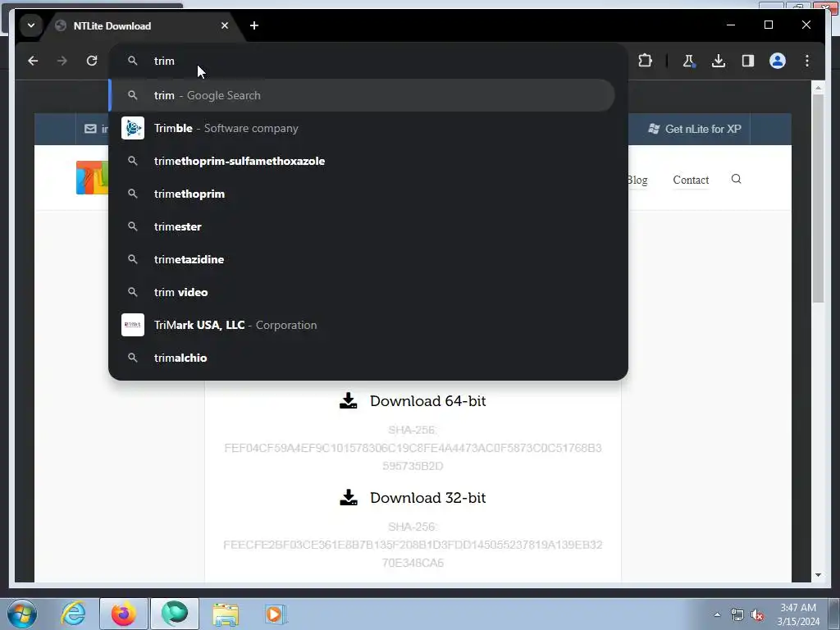Open the tab search dropdown arrow

click(x=31, y=25)
